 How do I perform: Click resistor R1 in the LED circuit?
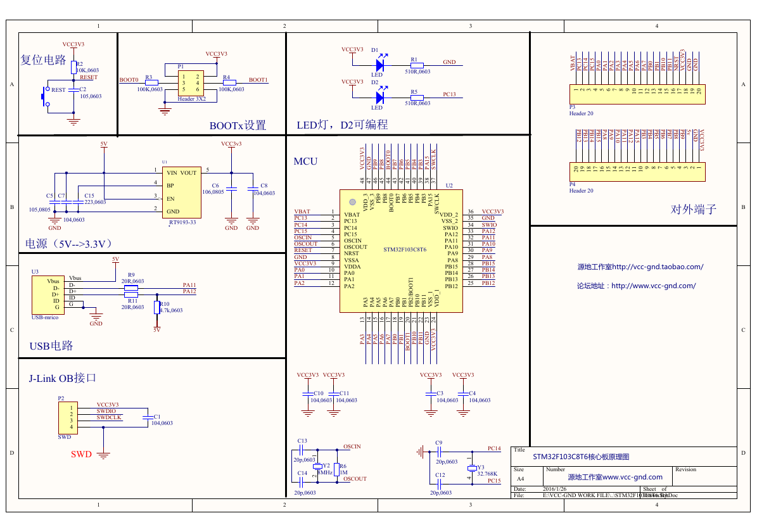(x=417, y=65)
